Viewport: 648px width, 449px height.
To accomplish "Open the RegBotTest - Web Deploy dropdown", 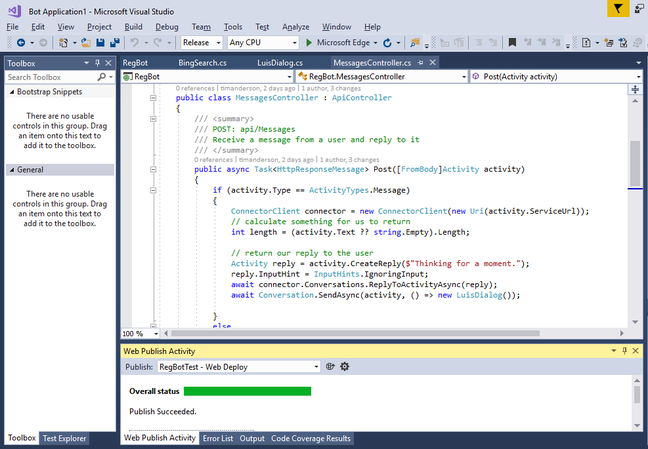I will [x=238, y=367].
